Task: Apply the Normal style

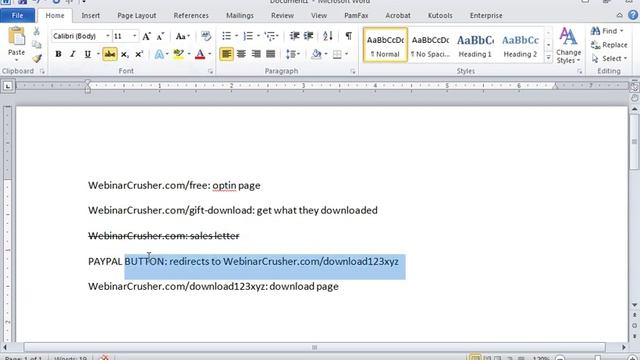Action: coord(385,45)
